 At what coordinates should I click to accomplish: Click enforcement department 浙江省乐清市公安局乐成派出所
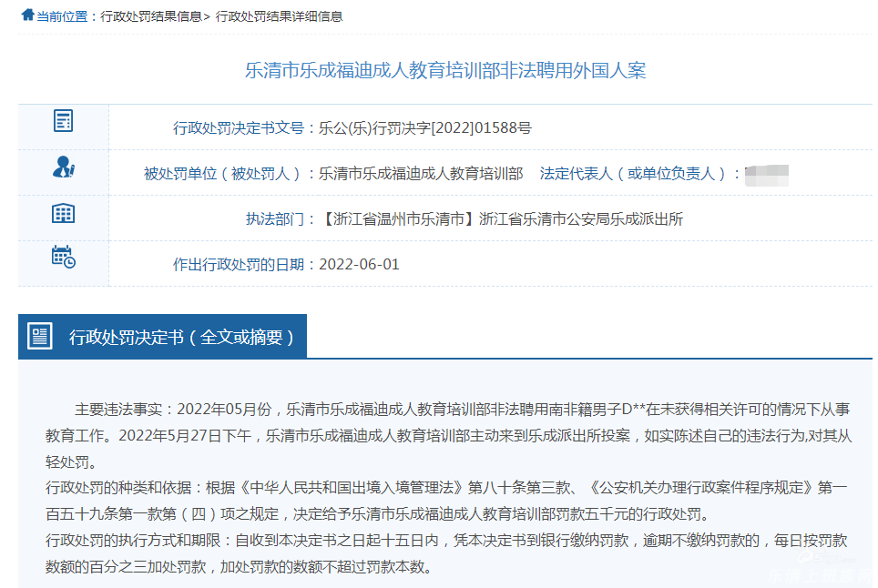580,218
